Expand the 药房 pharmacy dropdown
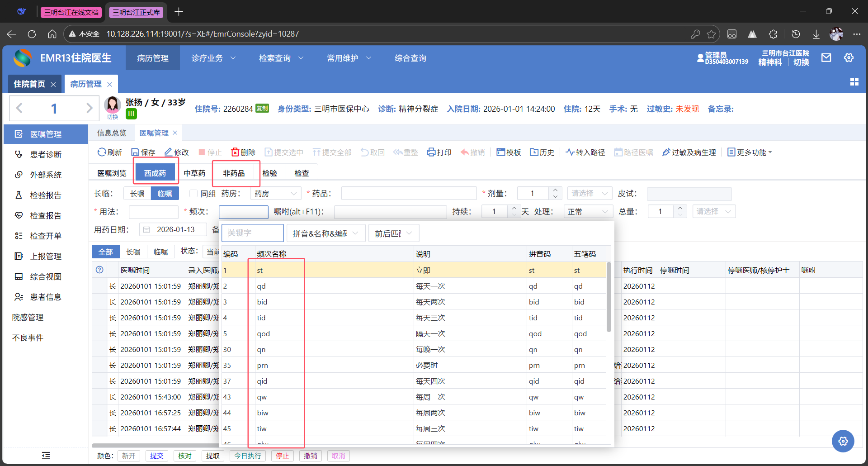Image resolution: width=868 pixels, height=466 pixels. click(275, 194)
